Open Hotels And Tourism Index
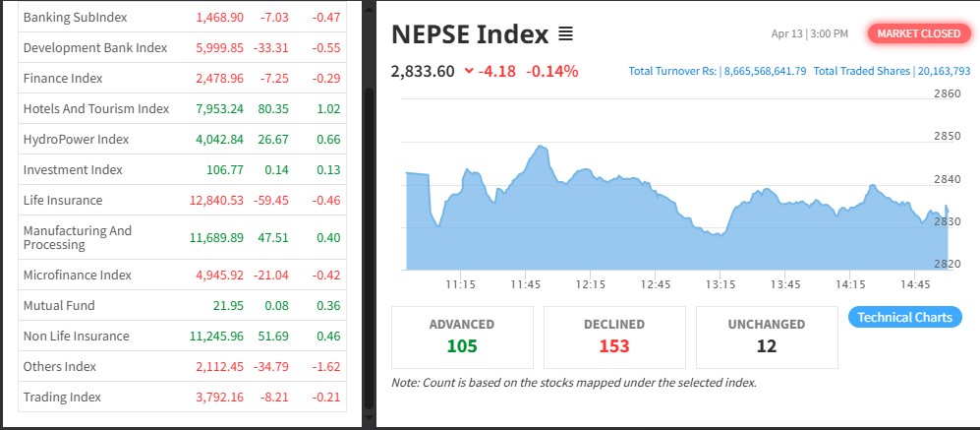The height and width of the screenshot is (430, 980). pos(96,109)
